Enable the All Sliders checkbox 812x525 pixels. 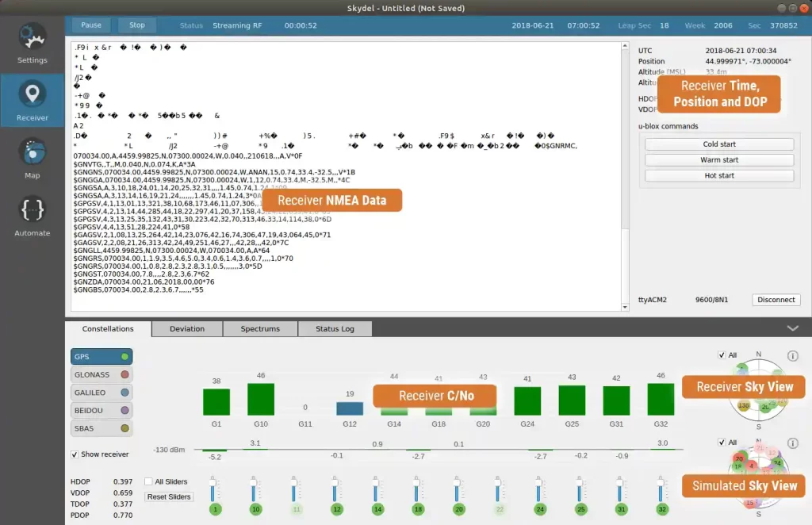point(149,481)
